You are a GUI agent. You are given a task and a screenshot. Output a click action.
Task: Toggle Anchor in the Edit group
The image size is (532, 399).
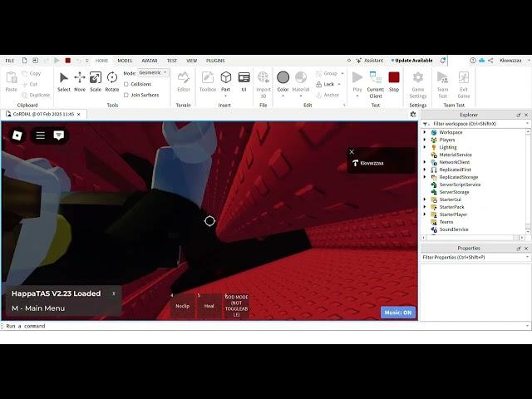pyautogui.click(x=328, y=95)
